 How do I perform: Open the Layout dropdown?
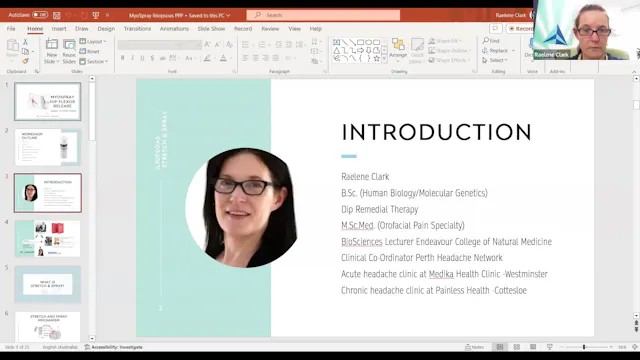[x=93, y=42]
